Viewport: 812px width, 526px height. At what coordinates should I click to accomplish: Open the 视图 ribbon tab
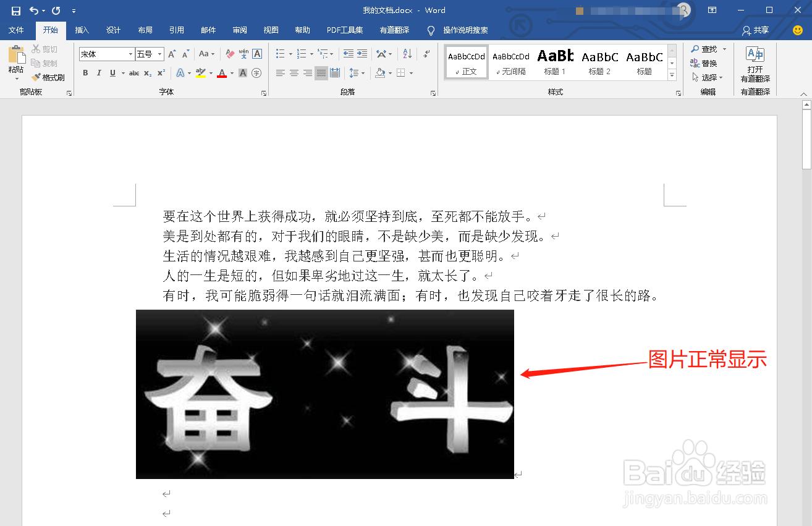(x=271, y=30)
